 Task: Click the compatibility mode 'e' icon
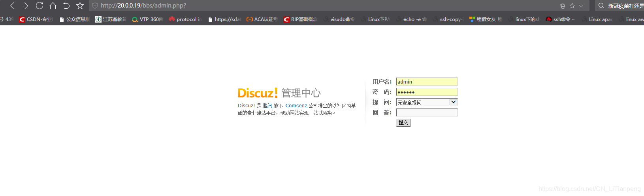coord(563,6)
